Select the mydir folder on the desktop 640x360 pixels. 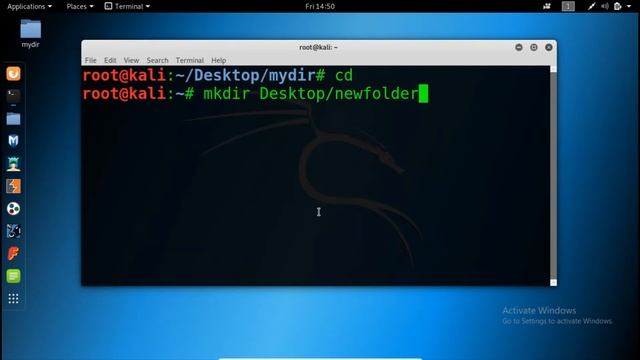31,33
